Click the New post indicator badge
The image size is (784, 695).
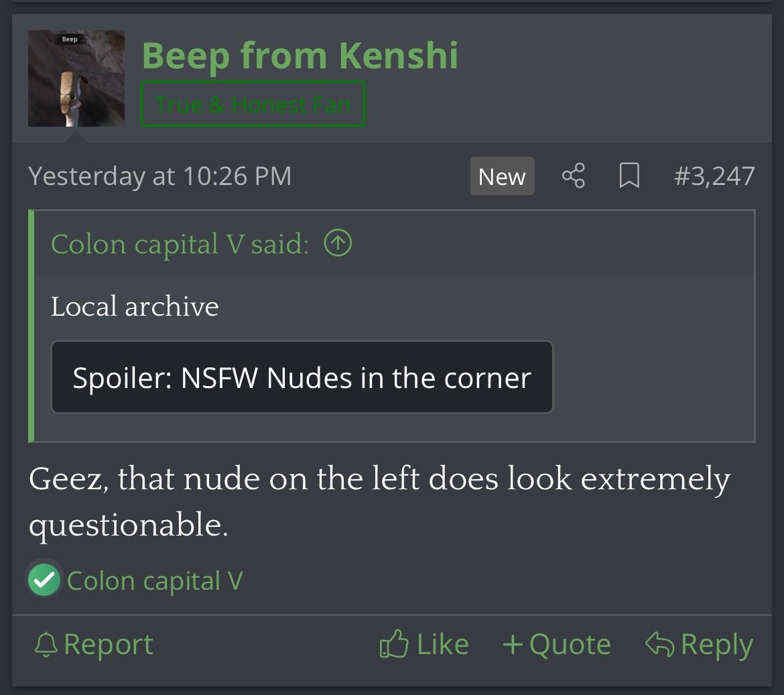coord(502,176)
